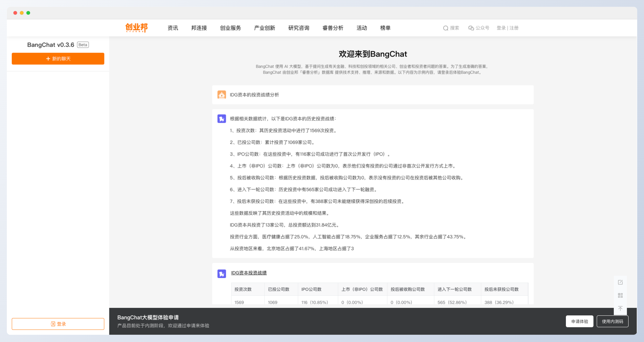Click the feedback edit icon on right
644x342 pixels.
coord(620,282)
